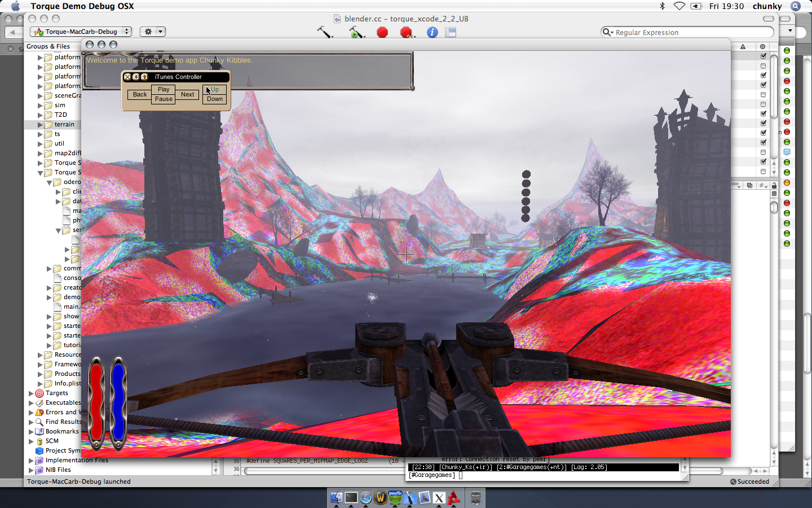Toggle the topmost target membership checkbox
Screen dimensions: 812x508
coord(764,56)
